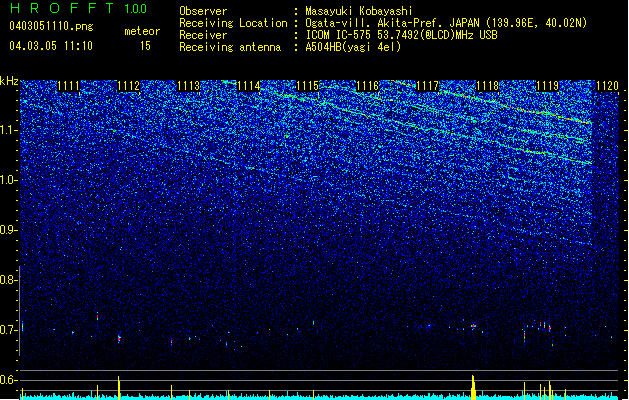
Task: Click time marker 1111 on spectrogram
Action: point(69,86)
